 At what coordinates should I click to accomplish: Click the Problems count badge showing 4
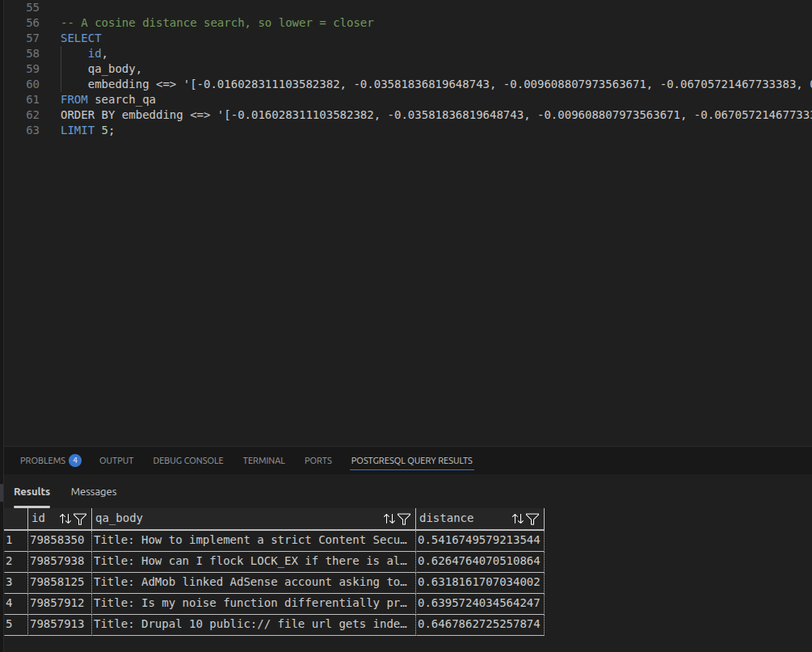coord(75,461)
